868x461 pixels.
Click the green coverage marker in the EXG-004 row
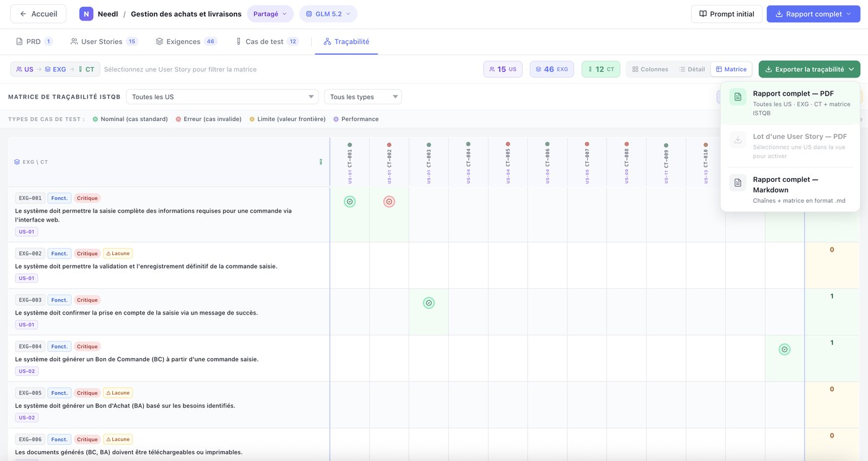pos(785,349)
